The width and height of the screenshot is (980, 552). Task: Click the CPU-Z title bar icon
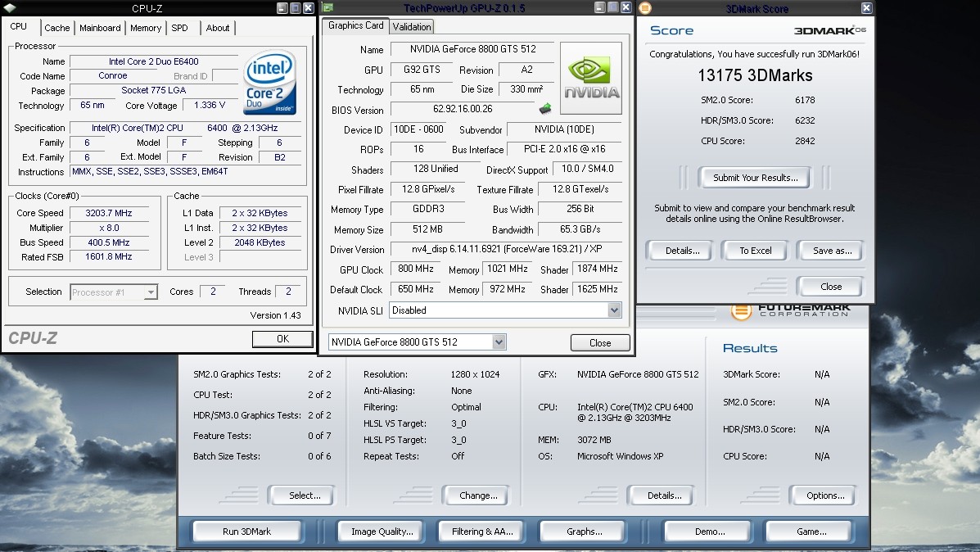pyautogui.click(x=9, y=8)
